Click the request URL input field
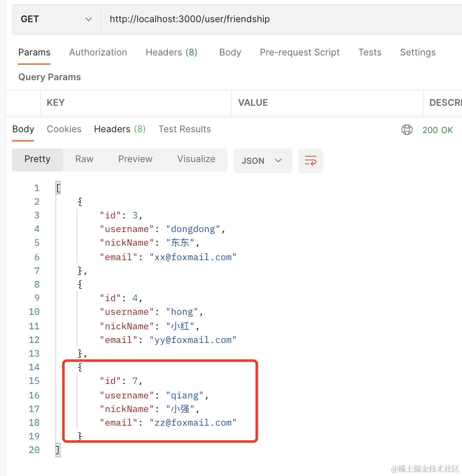The image size is (462, 476). [x=277, y=19]
